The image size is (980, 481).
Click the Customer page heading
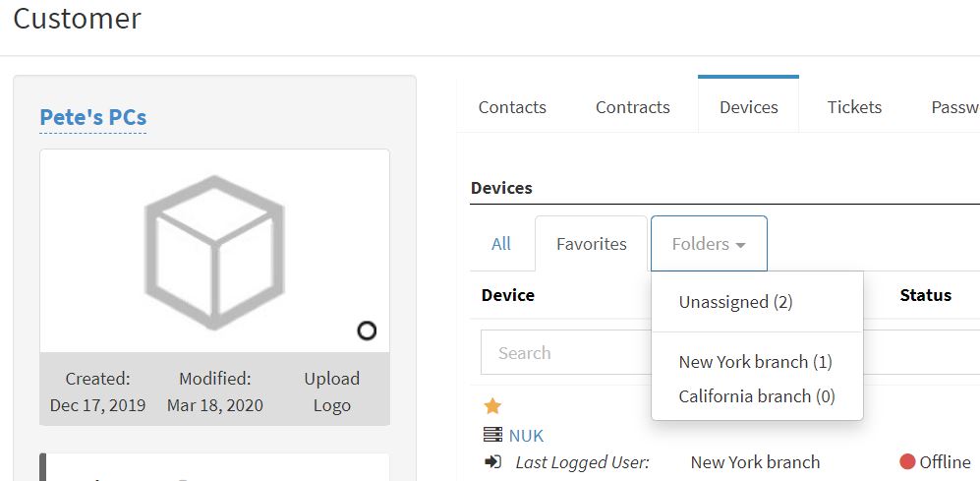point(77,18)
